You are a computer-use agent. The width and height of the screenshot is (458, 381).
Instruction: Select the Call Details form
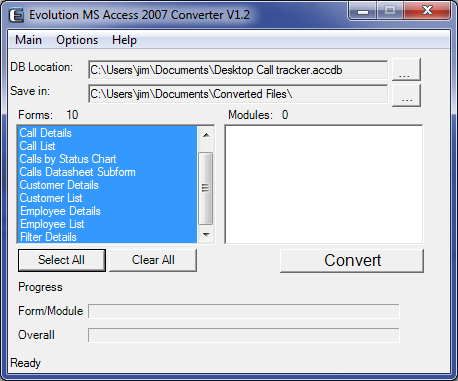tap(107, 133)
